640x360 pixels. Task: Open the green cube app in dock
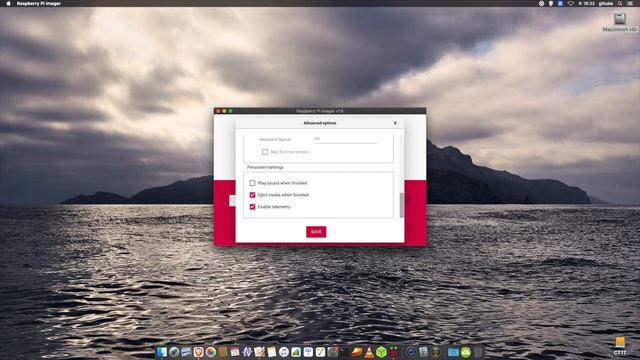(382, 352)
